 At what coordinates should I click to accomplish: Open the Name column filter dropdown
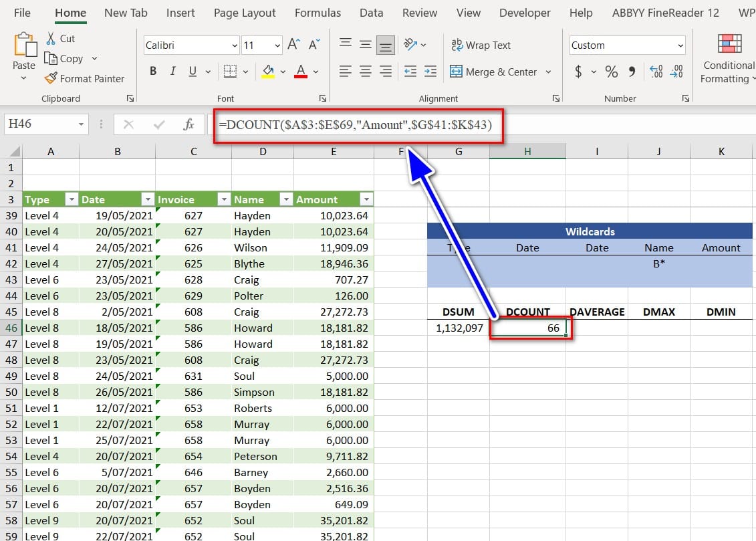[x=285, y=199]
